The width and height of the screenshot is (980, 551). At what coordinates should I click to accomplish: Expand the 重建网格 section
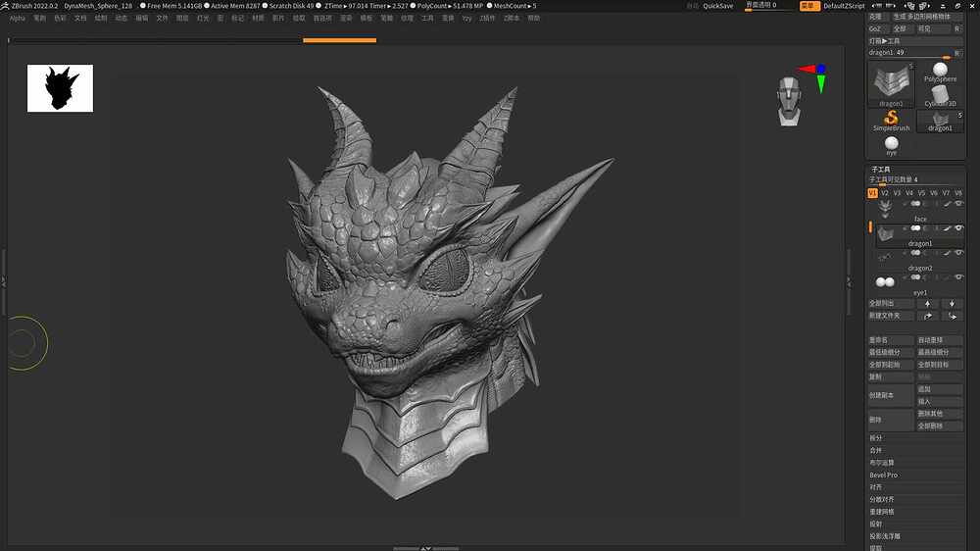[882, 512]
